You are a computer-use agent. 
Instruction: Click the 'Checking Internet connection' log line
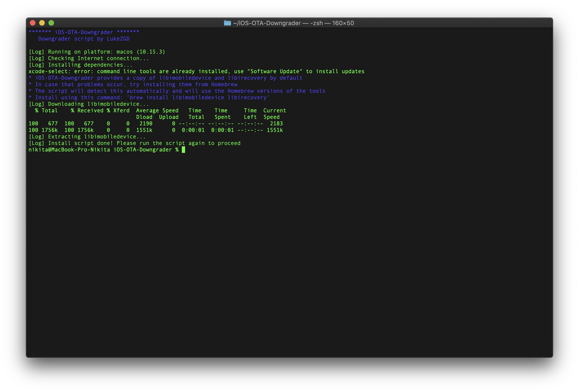point(88,58)
